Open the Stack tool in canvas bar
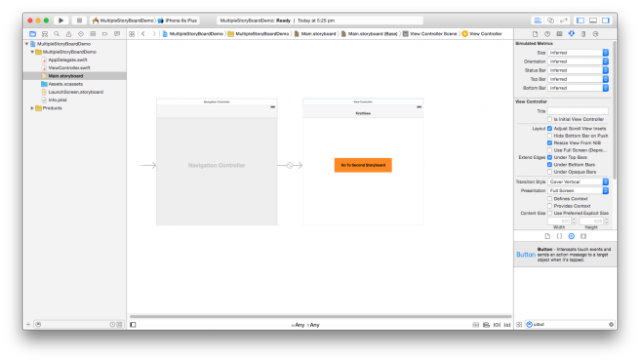This screenshot has width=640, height=362. coord(476,325)
